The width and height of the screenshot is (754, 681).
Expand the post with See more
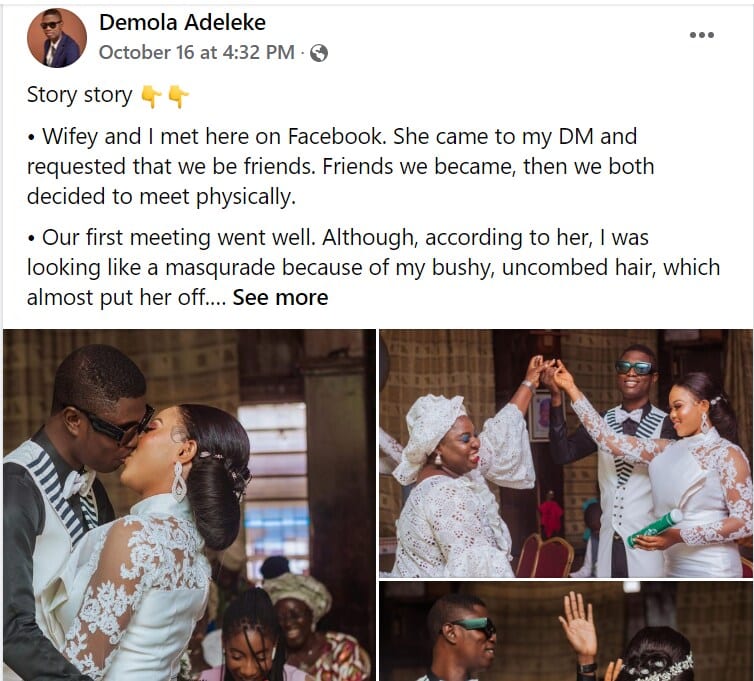280,297
